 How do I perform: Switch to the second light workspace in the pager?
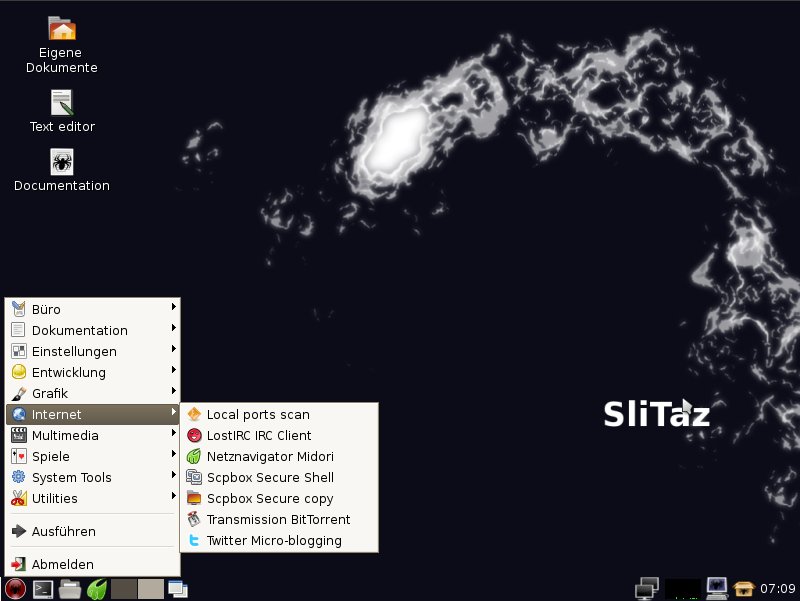coord(151,589)
